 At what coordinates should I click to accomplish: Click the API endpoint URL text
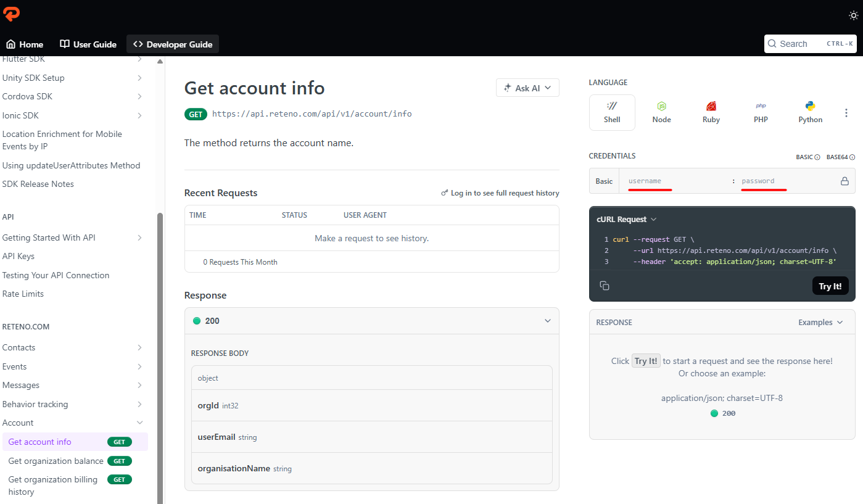point(312,114)
